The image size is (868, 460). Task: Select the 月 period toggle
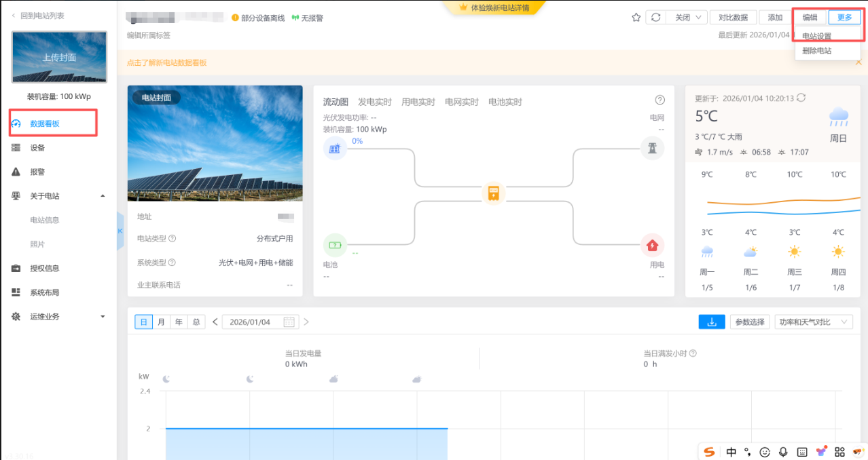[x=161, y=322]
